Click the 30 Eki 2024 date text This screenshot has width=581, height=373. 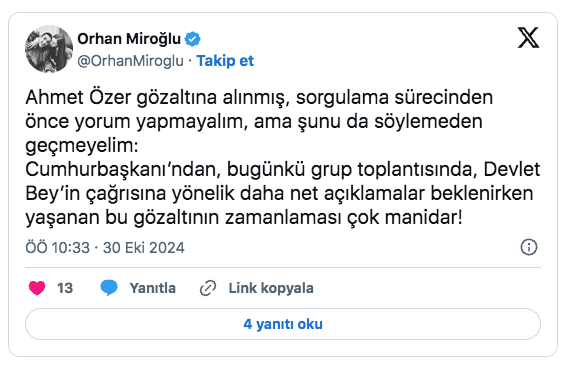point(144,247)
